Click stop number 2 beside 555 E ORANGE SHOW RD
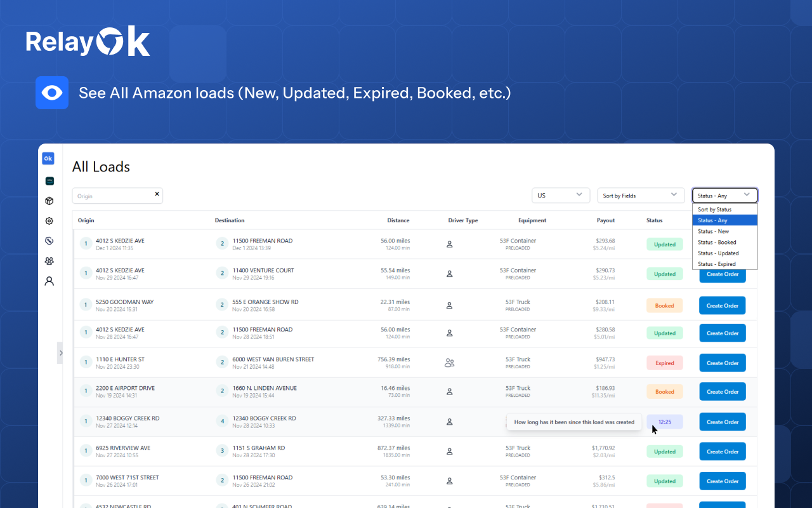Screen dimensions: 812x508 [222, 305]
